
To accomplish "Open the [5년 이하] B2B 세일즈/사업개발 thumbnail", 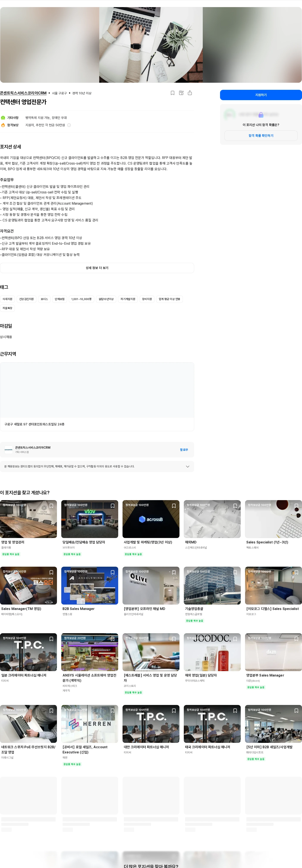I will tap(273, 724).
